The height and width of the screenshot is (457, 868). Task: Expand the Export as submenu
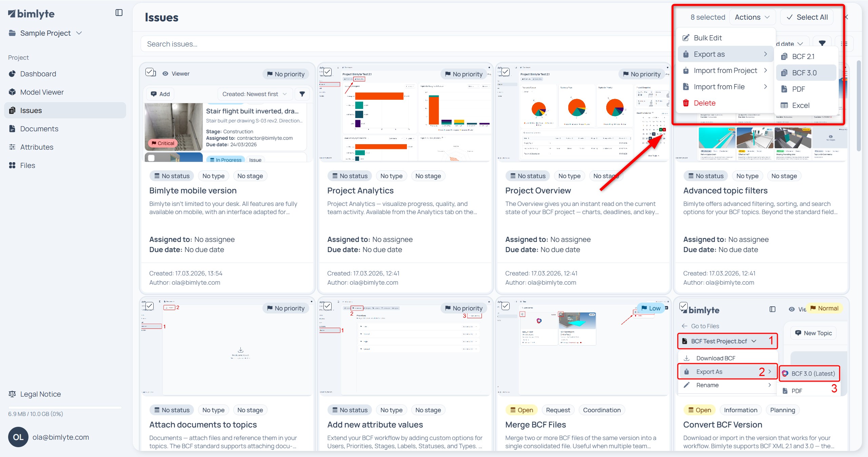(726, 54)
